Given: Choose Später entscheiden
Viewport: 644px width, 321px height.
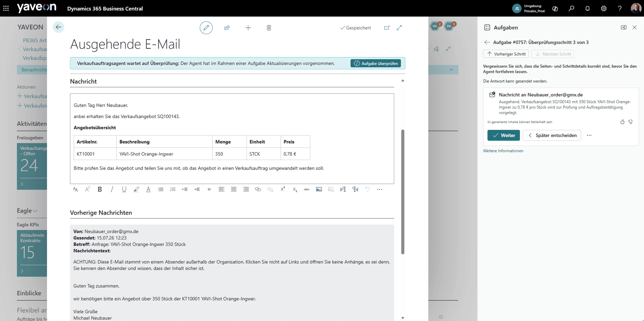Looking at the screenshot, I should 552,135.
